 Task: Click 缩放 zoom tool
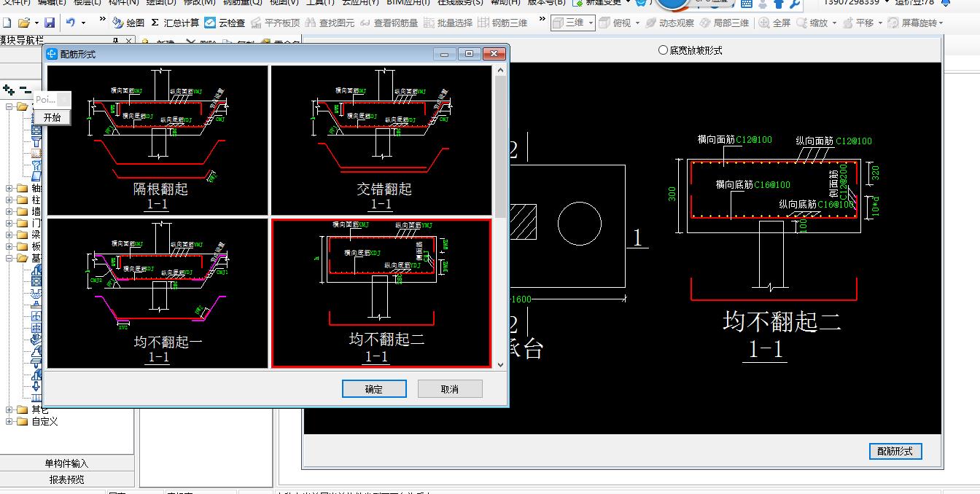tap(812, 23)
